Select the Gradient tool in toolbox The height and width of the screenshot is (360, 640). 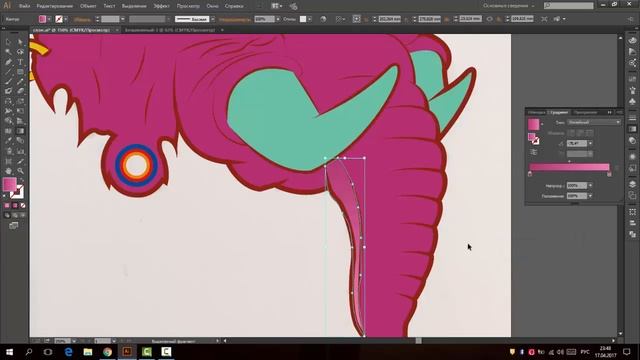[x=20, y=131]
